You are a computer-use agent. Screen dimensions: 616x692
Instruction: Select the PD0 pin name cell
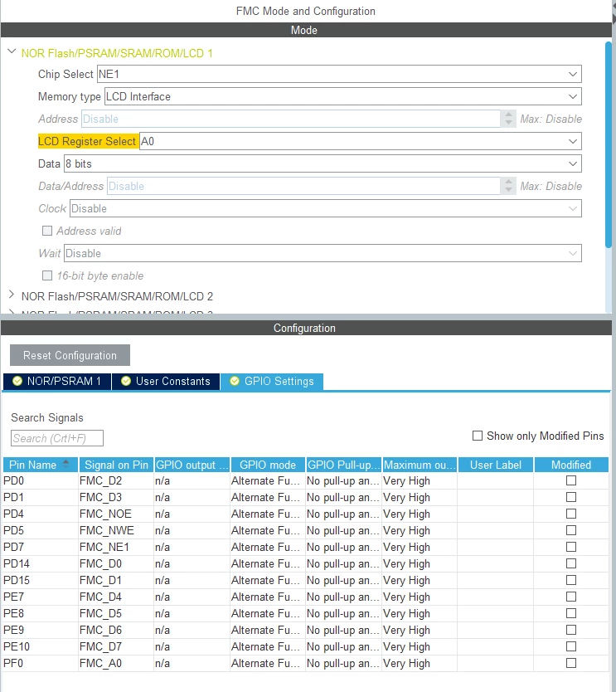40,480
